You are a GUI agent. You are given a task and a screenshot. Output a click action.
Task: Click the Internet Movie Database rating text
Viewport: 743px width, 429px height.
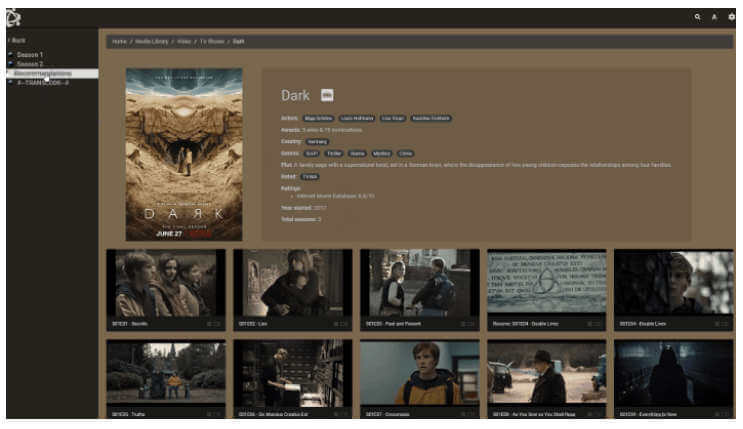pyautogui.click(x=335, y=196)
